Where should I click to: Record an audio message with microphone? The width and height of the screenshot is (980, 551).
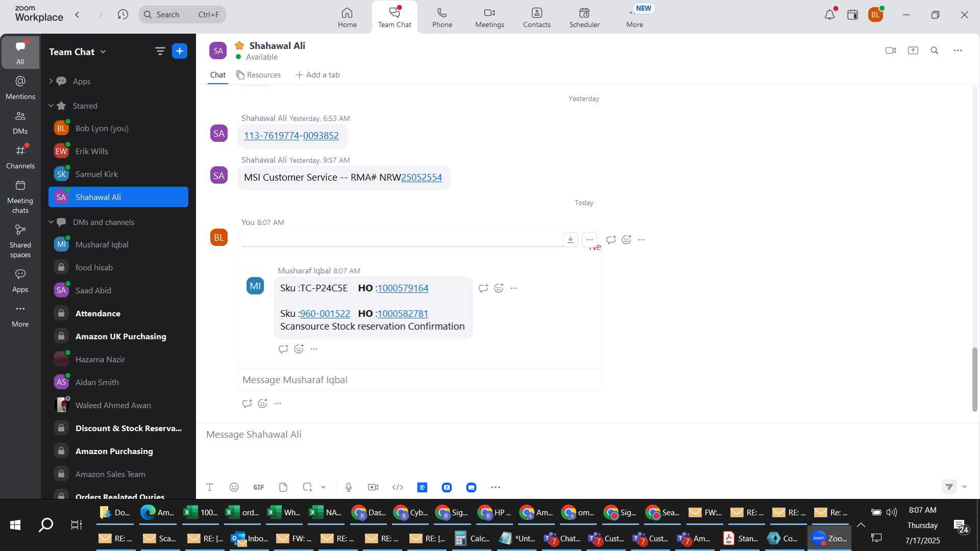point(349,487)
